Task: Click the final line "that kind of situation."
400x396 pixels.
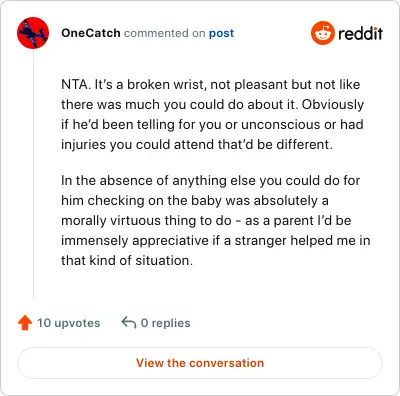Action: 127,260
